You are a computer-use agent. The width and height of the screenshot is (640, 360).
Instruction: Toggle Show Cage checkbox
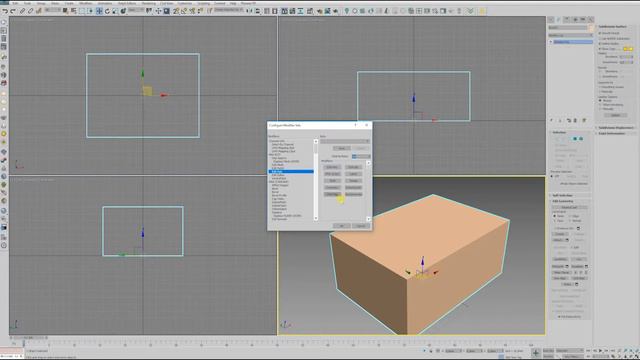[600, 49]
